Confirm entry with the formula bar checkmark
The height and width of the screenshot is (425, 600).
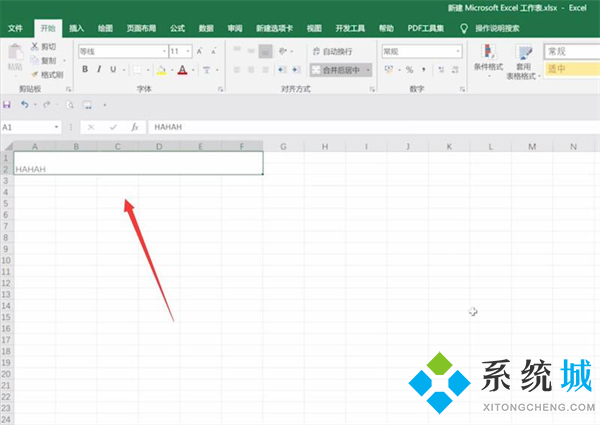click(113, 127)
